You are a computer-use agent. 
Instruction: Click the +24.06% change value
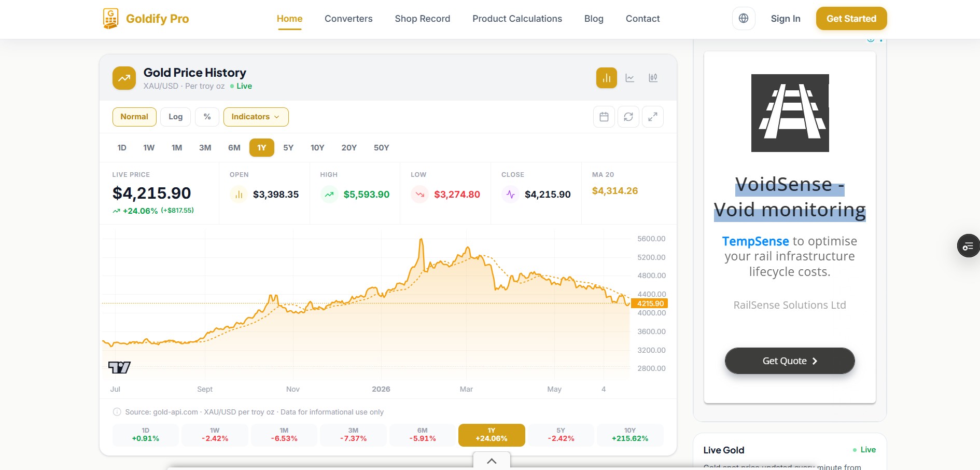click(140, 211)
